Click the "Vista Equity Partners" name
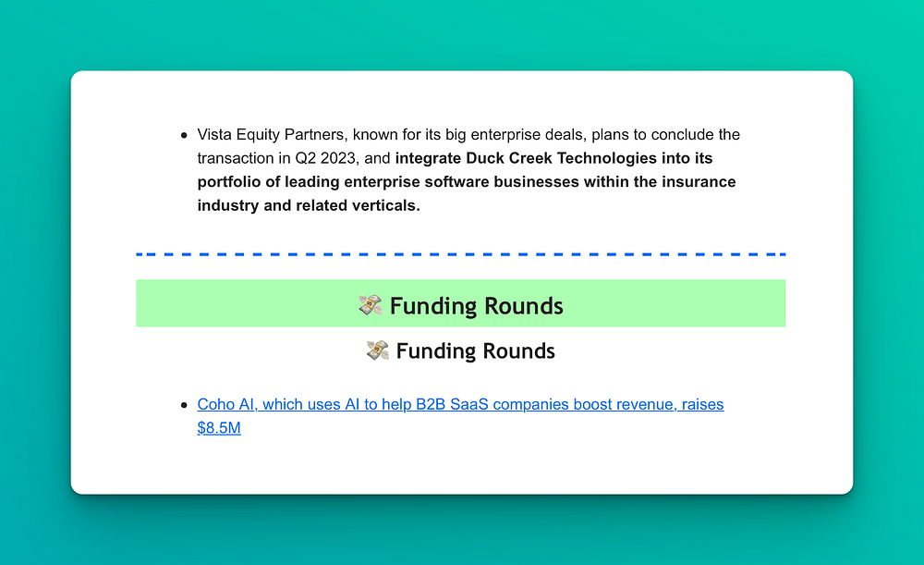The width and height of the screenshot is (924, 565). pos(271,134)
